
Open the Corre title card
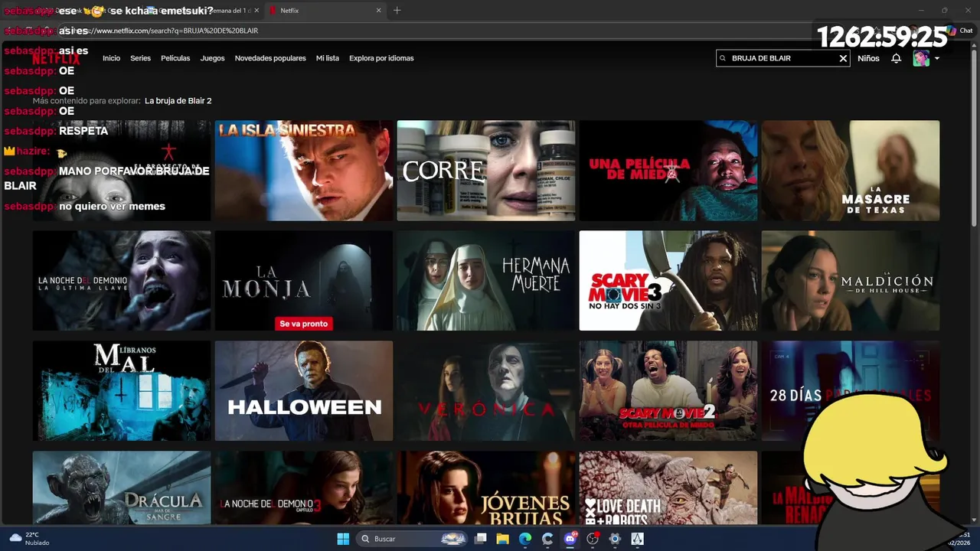pos(486,171)
